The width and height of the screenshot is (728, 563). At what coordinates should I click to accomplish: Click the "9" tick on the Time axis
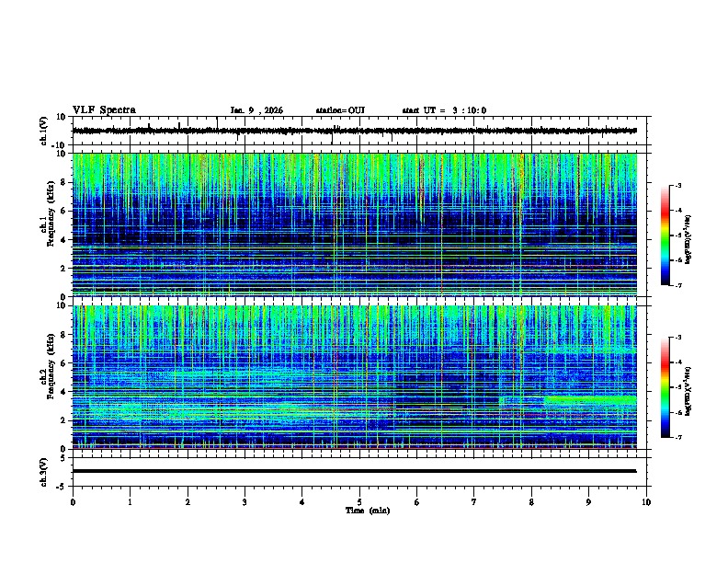click(588, 502)
